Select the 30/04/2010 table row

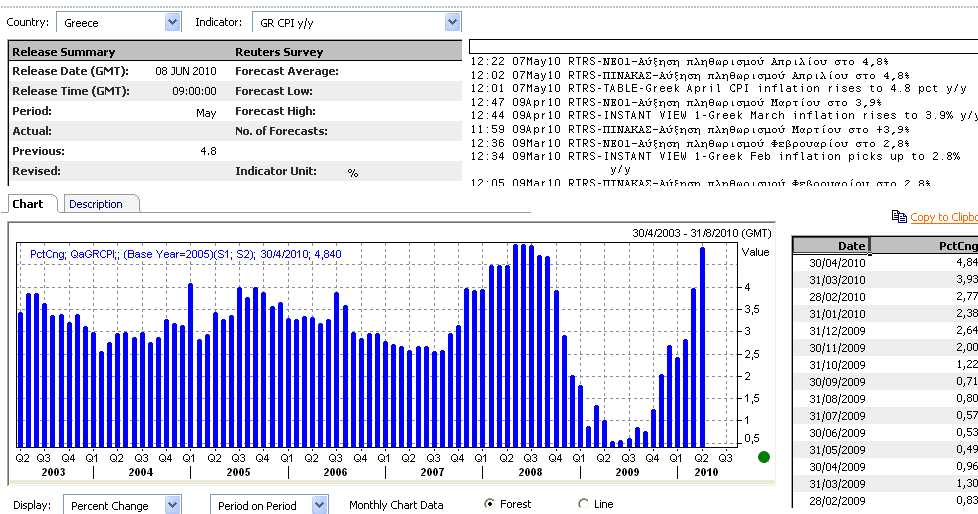885,263
